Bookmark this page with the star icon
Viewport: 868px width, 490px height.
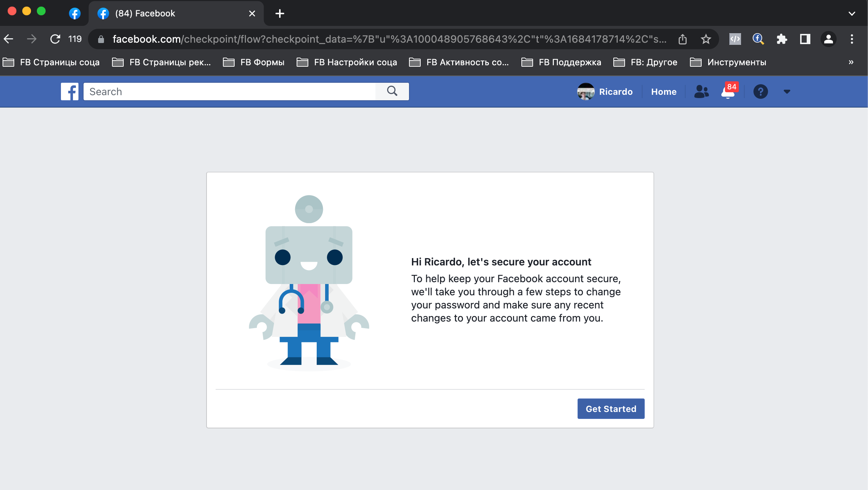pos(706,39)
